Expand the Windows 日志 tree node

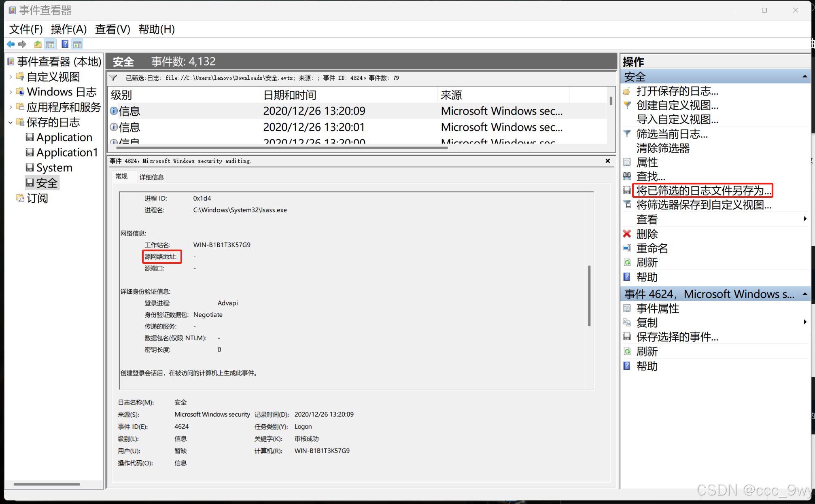click(x=11, y=92)
